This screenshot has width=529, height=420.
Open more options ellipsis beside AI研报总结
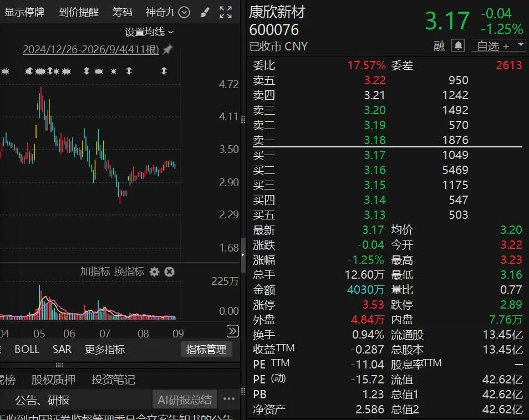[229, 399]
